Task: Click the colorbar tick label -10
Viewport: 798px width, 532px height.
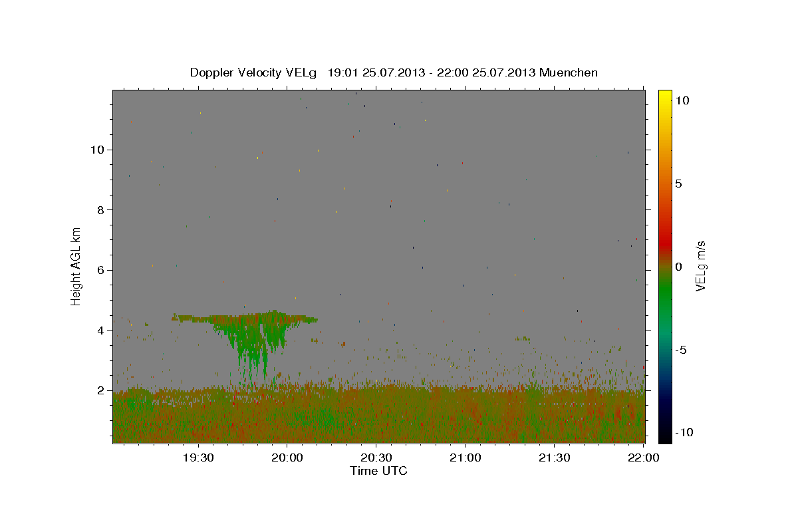Action: point(684,432)
